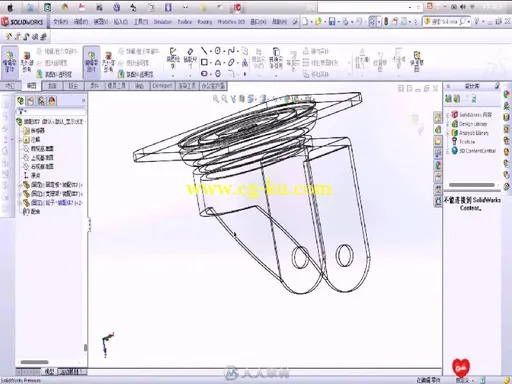
Task: Open the Analysis Library entry
Action: click(470, 133)
